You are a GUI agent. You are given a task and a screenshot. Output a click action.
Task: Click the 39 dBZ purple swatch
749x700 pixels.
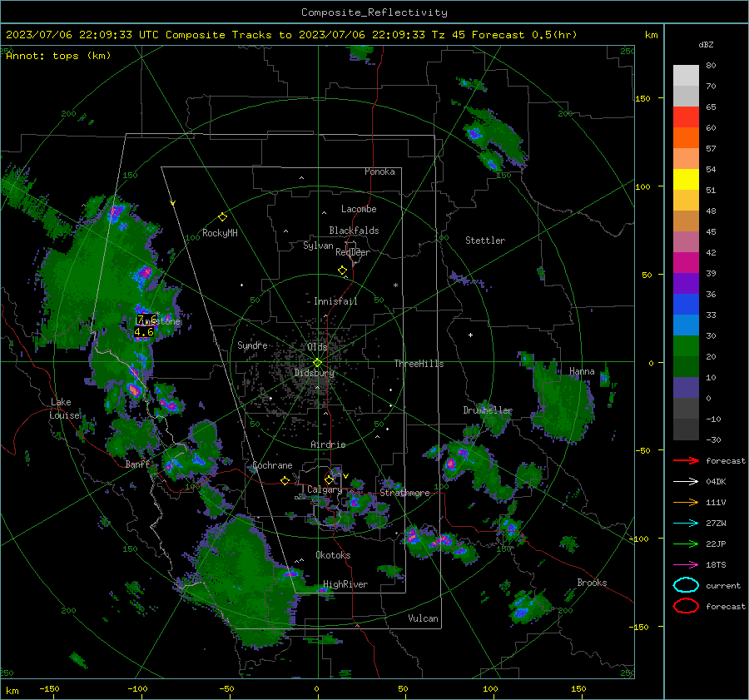(x=686, y=283)
